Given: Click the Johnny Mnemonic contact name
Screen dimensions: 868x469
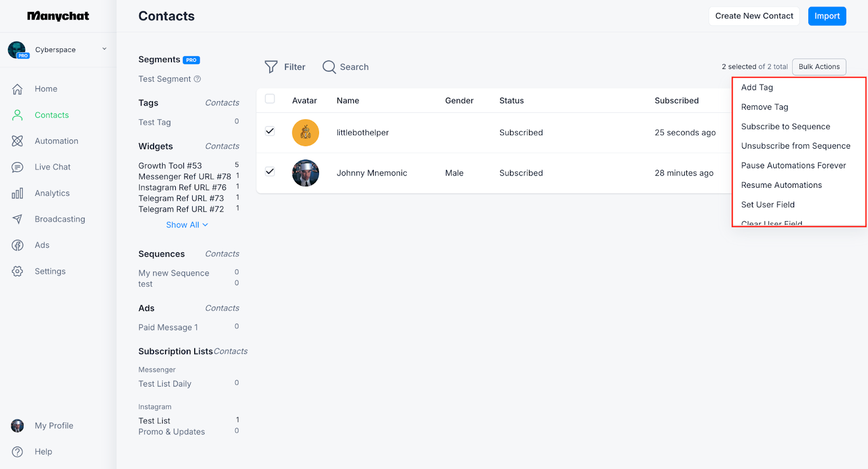Looking at the screenshot, I should (x=372, y=173).
